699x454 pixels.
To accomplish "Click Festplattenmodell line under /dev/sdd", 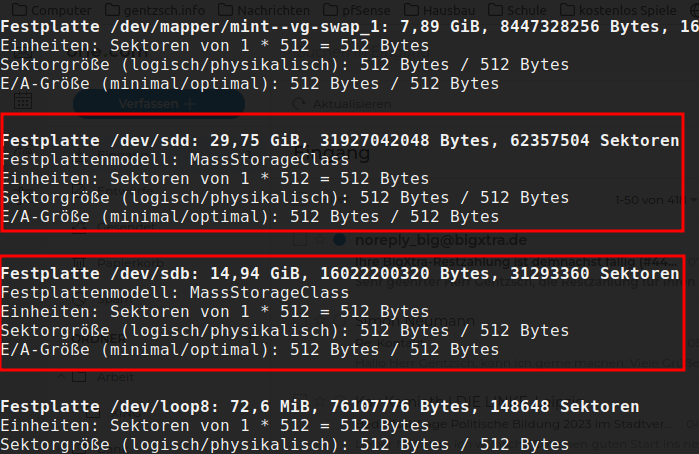I will pyautogui.click(x=176, y=160).
